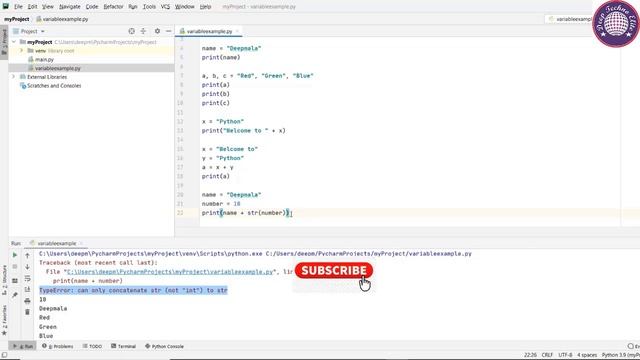
Task: Rerun variableexample with the green run arrow
Action: [x=15, y=255]
